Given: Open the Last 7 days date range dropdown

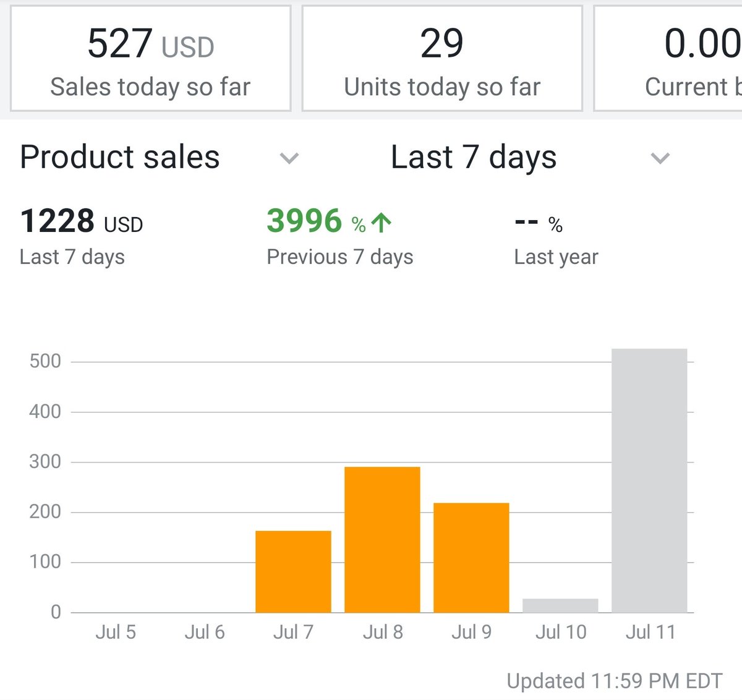Looking at the screenshot, I should point(472,158).
